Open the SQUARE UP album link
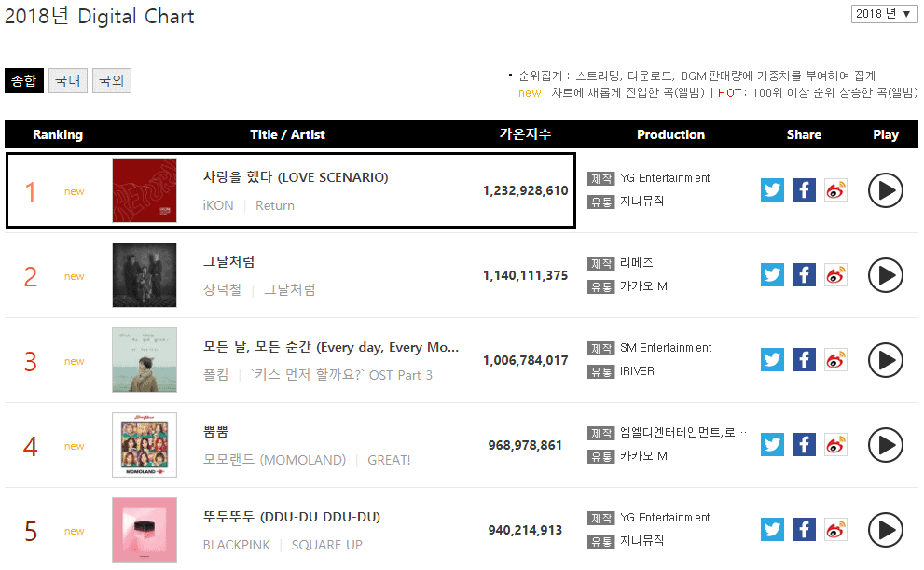 coord(326,545)
